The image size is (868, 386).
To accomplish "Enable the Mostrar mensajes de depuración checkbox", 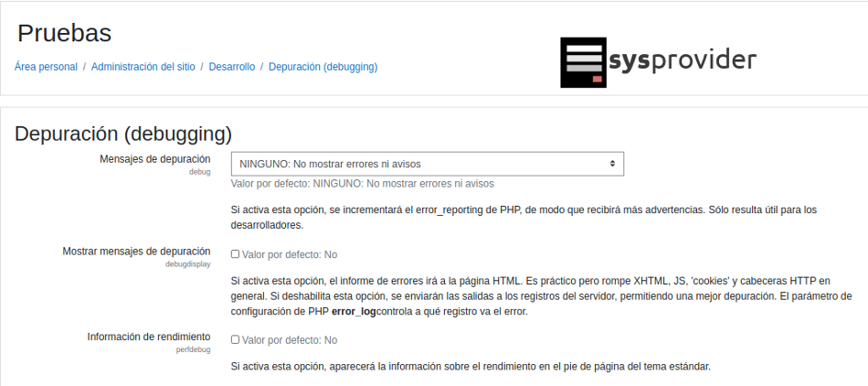I will point(236,254).
